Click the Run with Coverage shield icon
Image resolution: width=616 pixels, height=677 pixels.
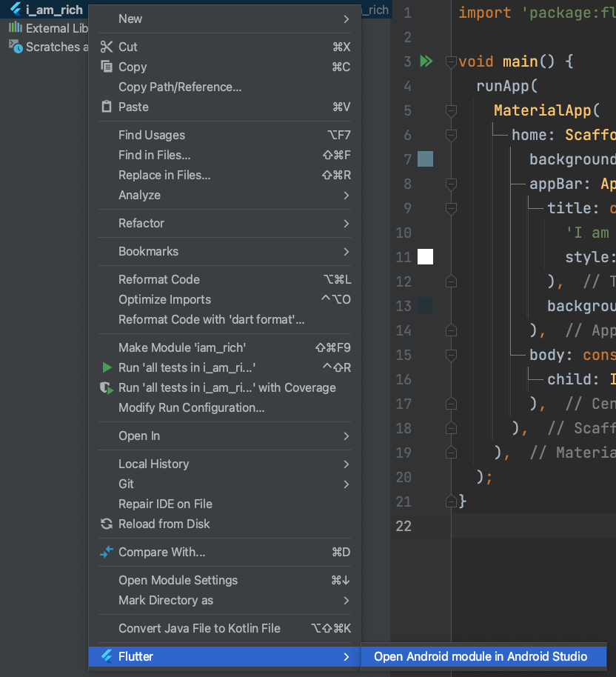[x=107, y=387]
